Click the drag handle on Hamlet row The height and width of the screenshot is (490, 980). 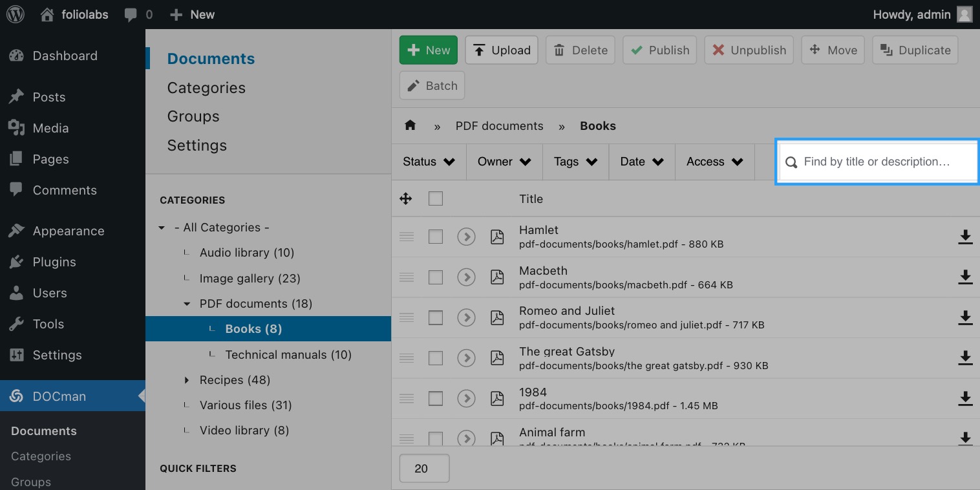407,237
